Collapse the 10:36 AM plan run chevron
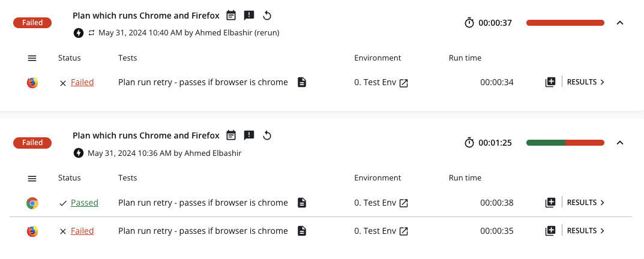This screenshot has height=259, width=644. click(620, 143)
